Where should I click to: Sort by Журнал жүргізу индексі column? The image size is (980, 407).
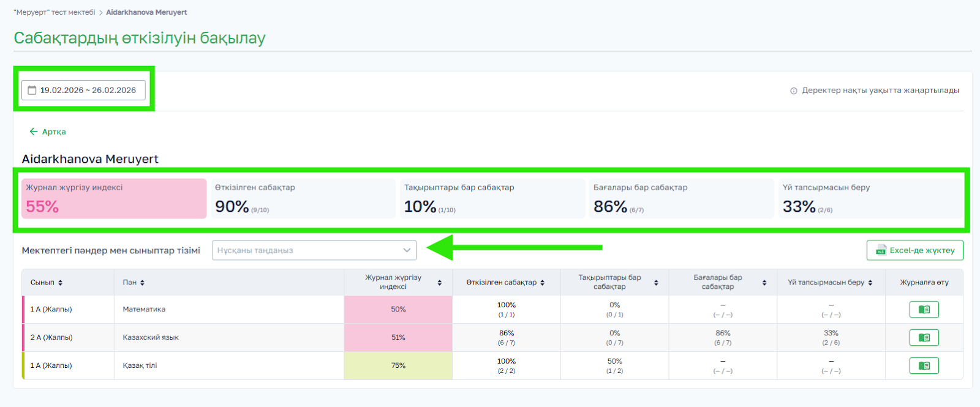click(x=439, y=283)
